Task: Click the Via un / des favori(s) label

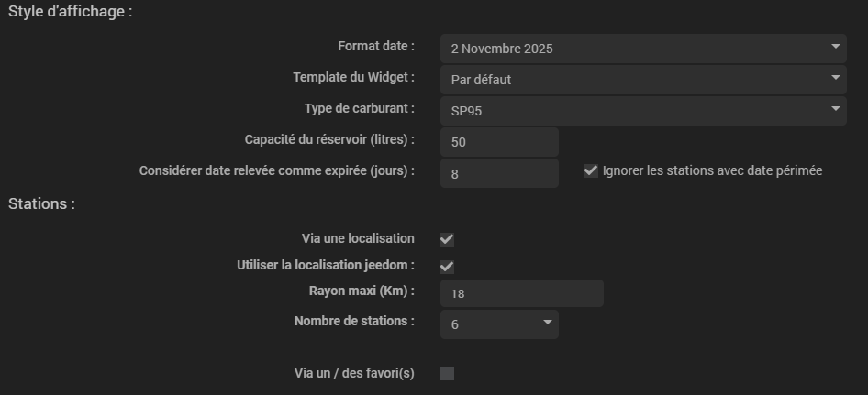Action: pos(354,372)
